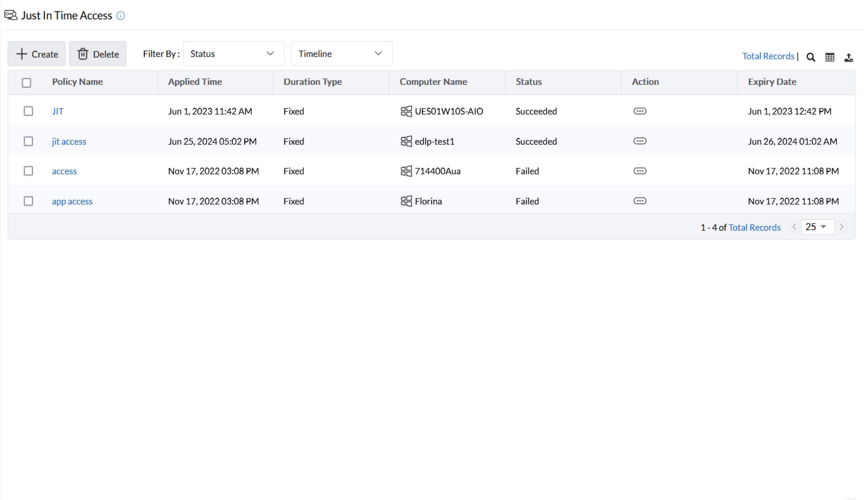The width and height of the screenshot is (868, 500).
Task: Click Fixed duration type in app access row
Action: click(294, 201)
